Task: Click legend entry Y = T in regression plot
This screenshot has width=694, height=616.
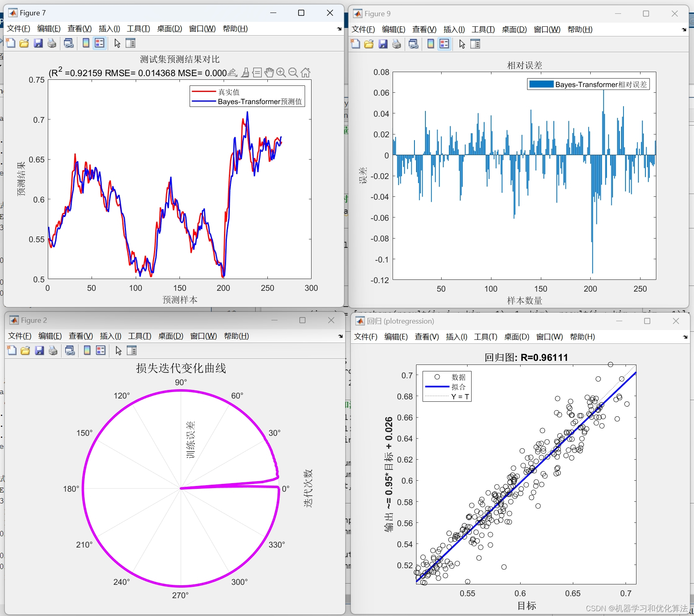Action: (460, 397)
